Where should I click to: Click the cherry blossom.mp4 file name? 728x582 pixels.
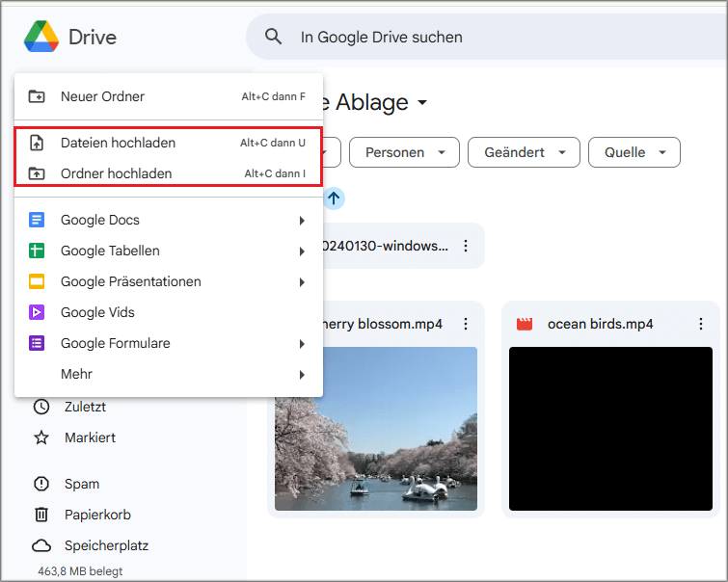[x=383, y=324]
